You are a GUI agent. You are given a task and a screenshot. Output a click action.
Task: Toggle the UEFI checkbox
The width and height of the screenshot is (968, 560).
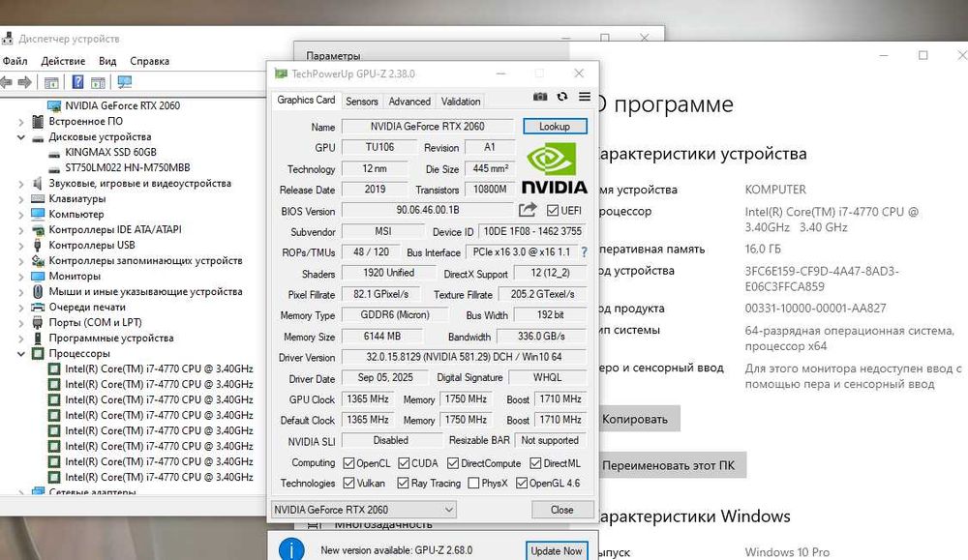pyautogui.click(x=553, y=210)
